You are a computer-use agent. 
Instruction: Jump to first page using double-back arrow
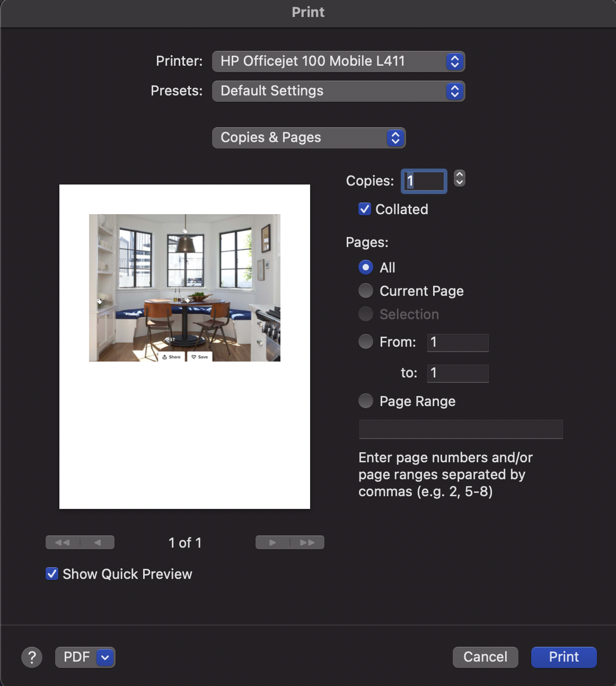(62, 542)
